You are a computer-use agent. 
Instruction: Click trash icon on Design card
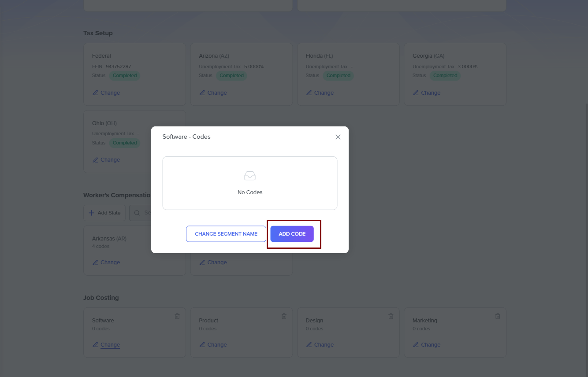pos(391,316)
